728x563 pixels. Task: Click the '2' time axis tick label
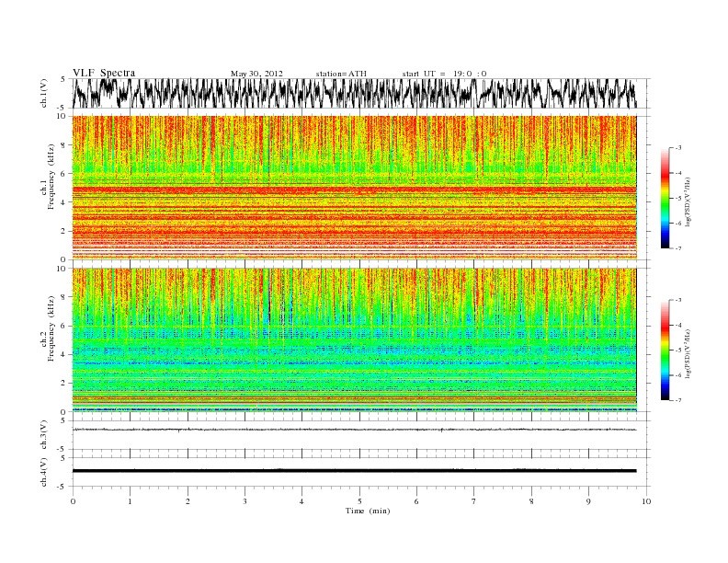[x=188, y=501]
